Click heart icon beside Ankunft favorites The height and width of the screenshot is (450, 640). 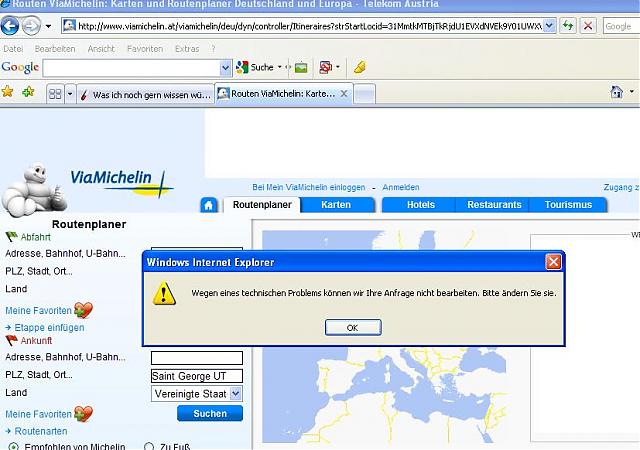(83, 414)
